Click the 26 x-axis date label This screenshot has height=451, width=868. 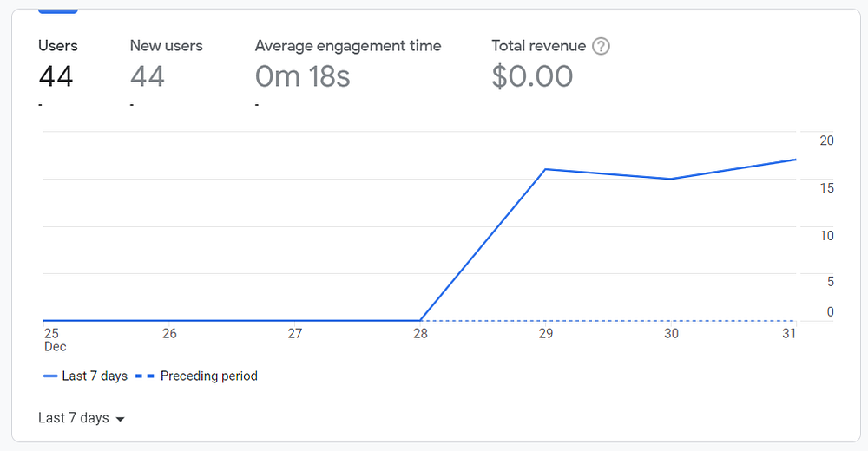click(x=169, y=334)
